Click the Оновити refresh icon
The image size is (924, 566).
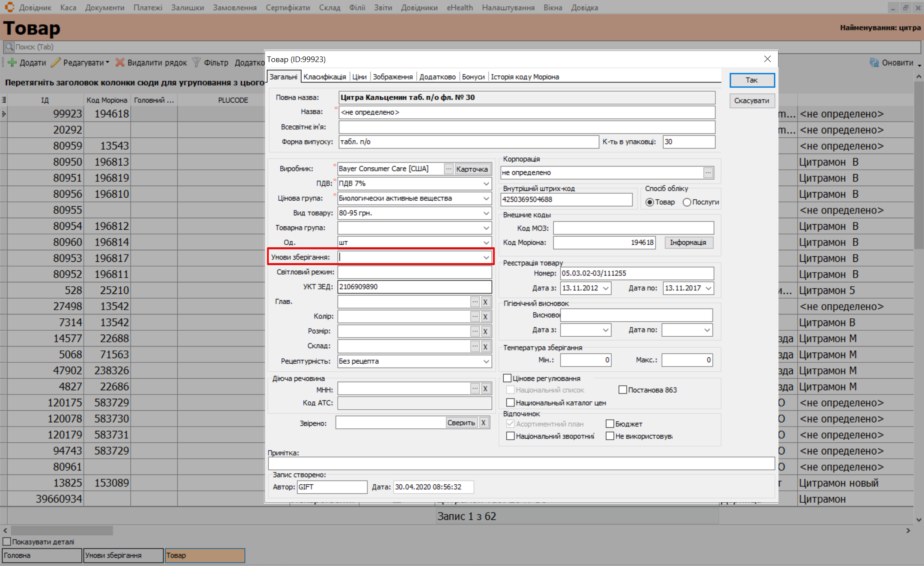[x=874, y=62]
